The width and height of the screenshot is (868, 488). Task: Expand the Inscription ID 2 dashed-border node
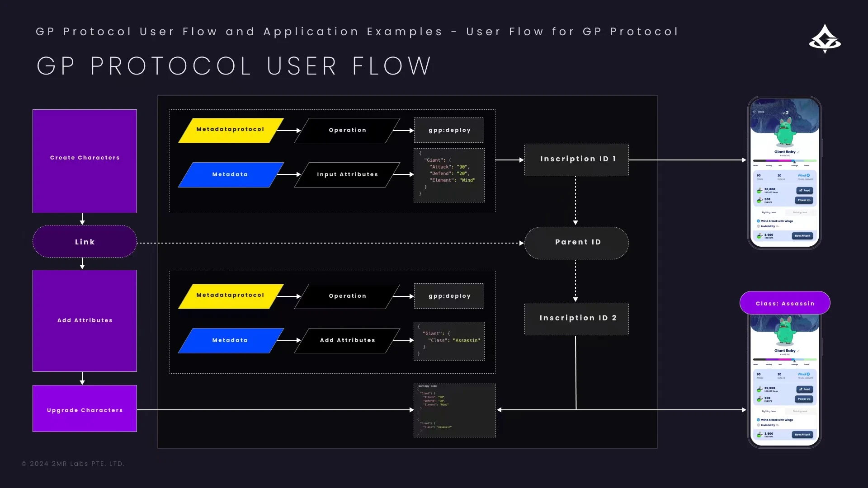pyautogui.click(x=576, y=318)
